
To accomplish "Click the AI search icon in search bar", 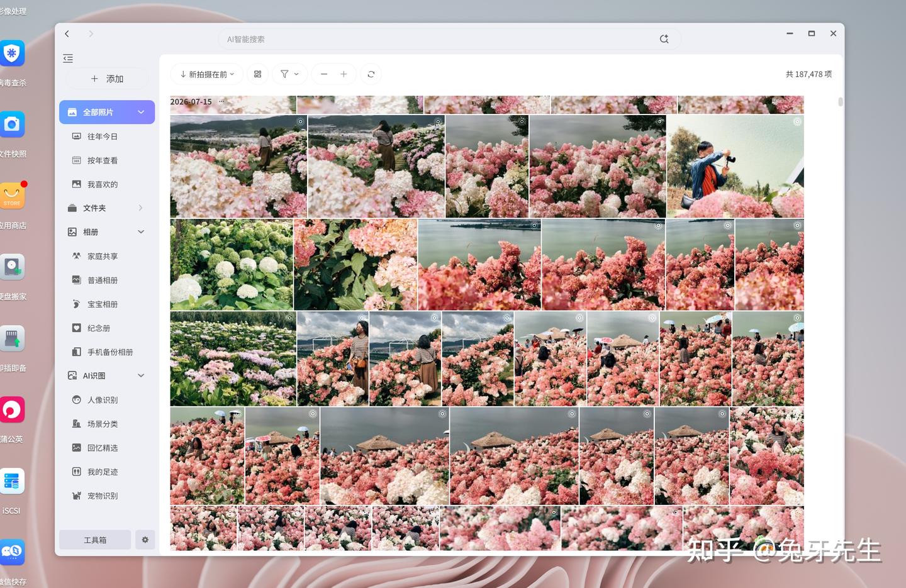I will pyautogui.click(x=664, y=39).
